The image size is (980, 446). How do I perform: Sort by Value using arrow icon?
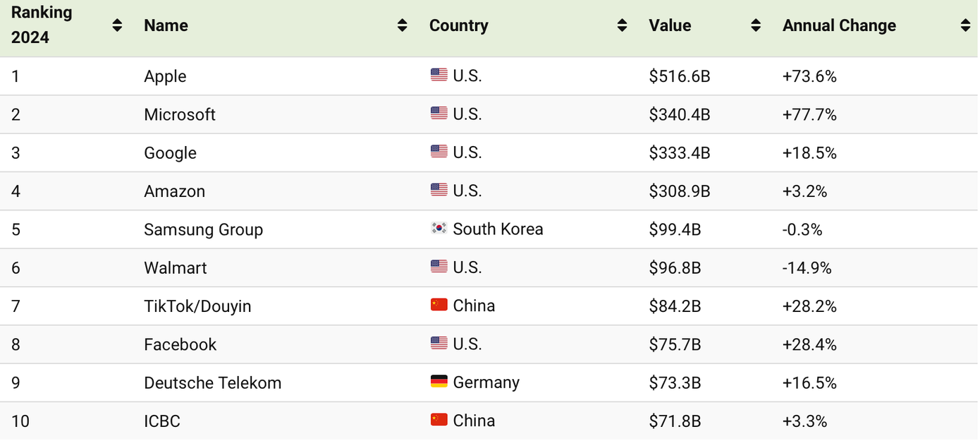click(756, 25)
